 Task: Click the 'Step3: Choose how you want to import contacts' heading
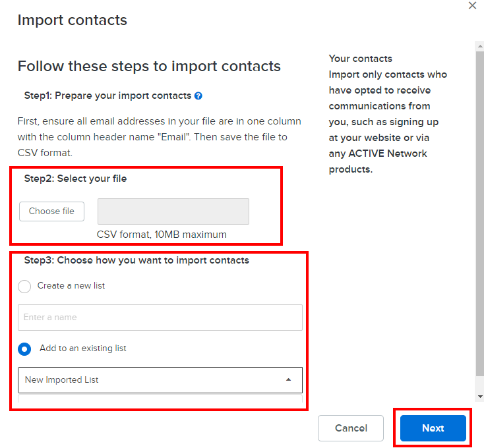(x=136, y=260)
